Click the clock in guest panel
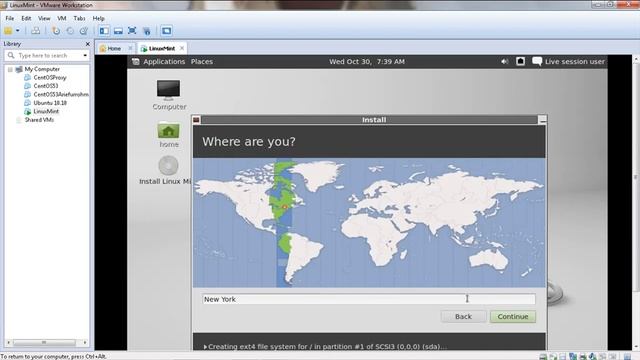This screenshot has height=360, width=640. tap(367, 62)
